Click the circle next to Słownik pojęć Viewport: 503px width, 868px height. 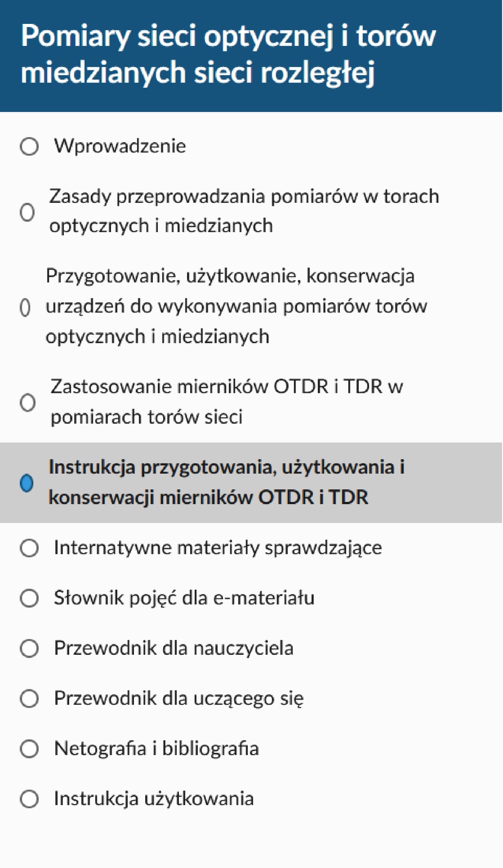29,598
